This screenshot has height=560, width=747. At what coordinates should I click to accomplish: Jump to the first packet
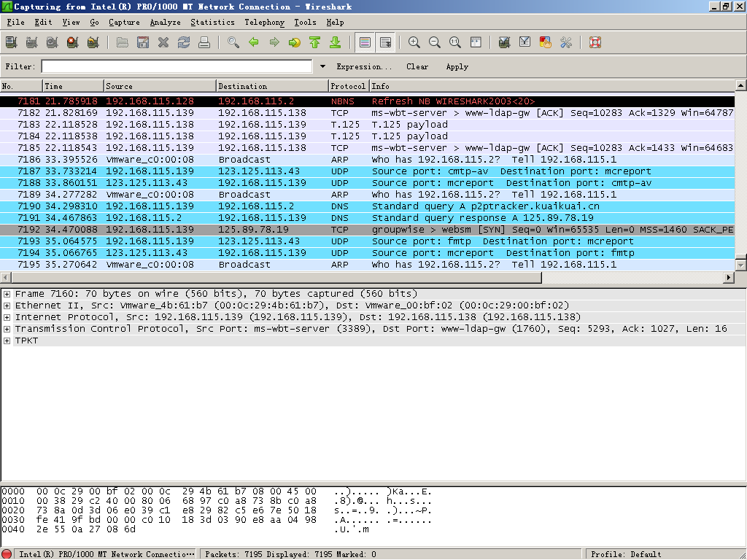[x=315, y=42]
